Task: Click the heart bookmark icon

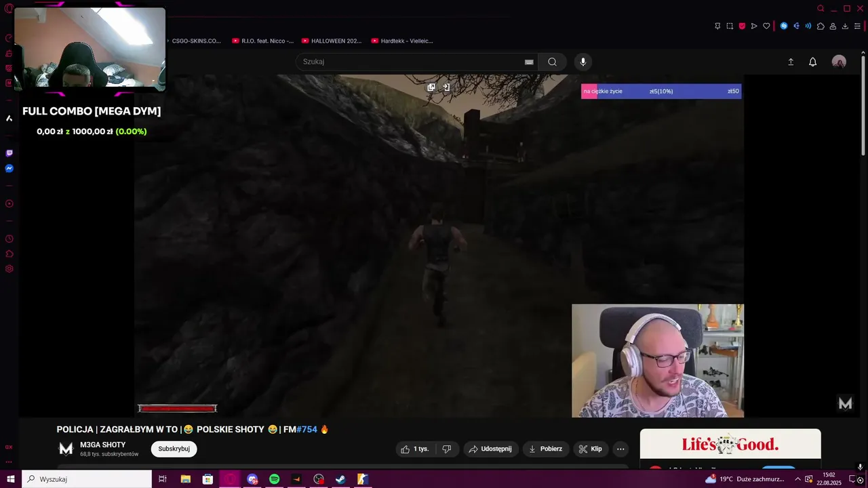Action: coord(766,26)
